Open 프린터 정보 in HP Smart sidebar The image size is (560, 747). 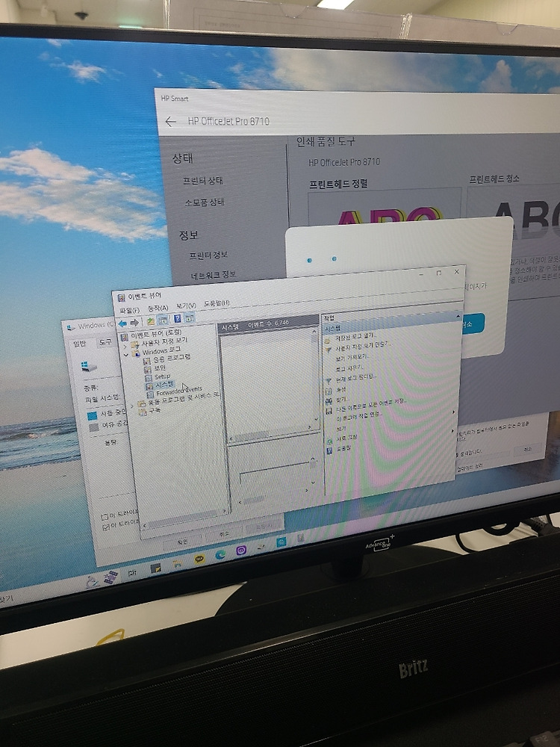point(208,255)
